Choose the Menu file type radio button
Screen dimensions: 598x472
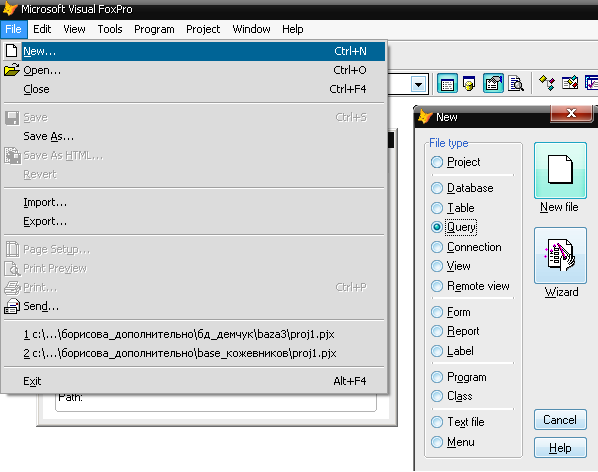453,442
